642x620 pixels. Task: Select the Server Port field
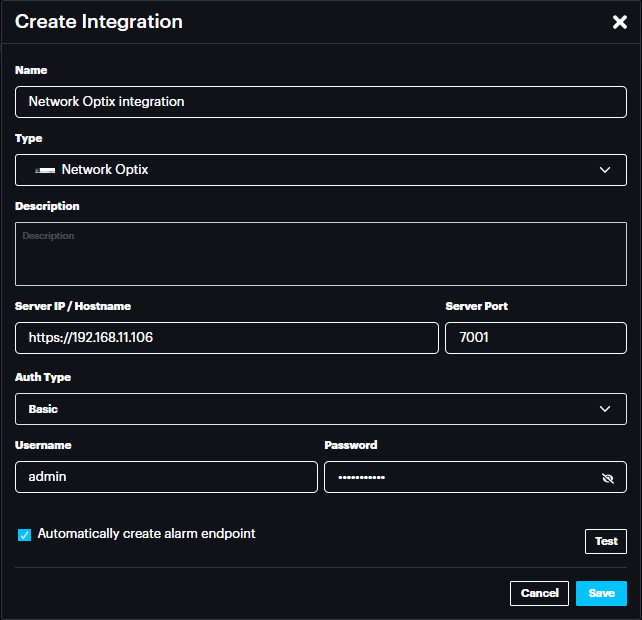[535, 338]
